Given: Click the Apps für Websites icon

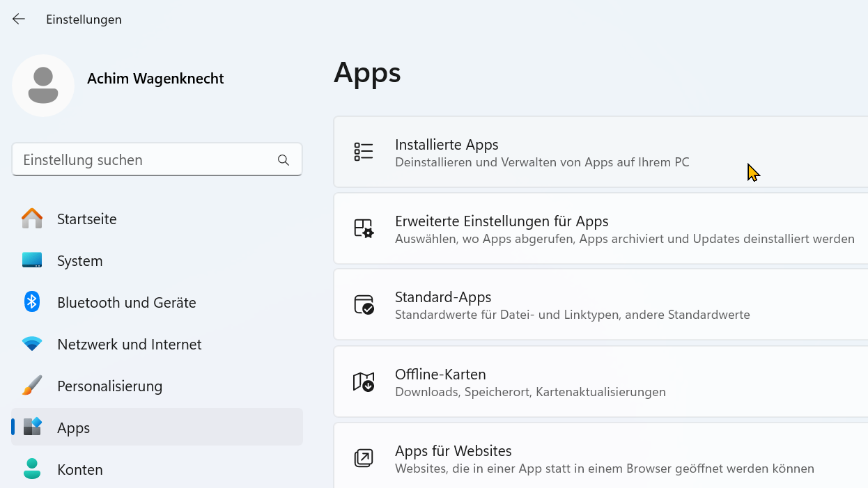Looking at the screenshot, I should click(364, 458).
